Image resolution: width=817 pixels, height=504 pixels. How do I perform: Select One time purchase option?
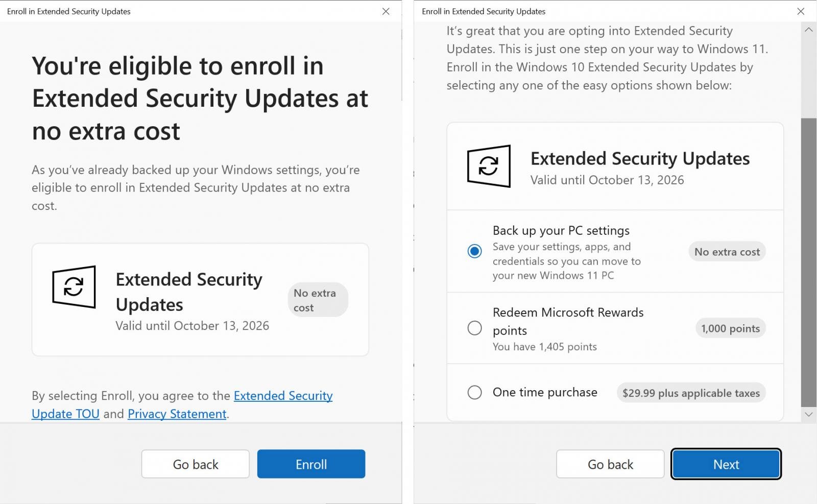475,392
